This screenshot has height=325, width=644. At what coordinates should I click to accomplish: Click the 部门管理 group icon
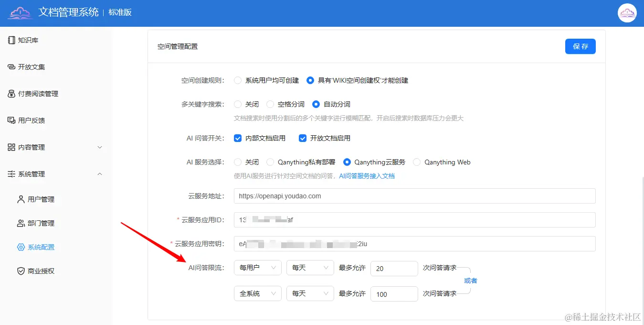21,223
